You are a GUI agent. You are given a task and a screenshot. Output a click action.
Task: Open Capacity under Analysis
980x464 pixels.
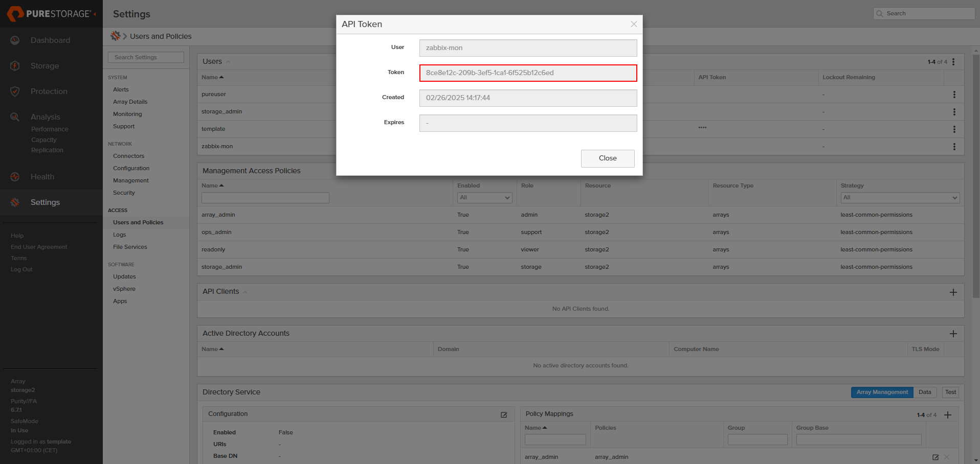coord(44,140)
